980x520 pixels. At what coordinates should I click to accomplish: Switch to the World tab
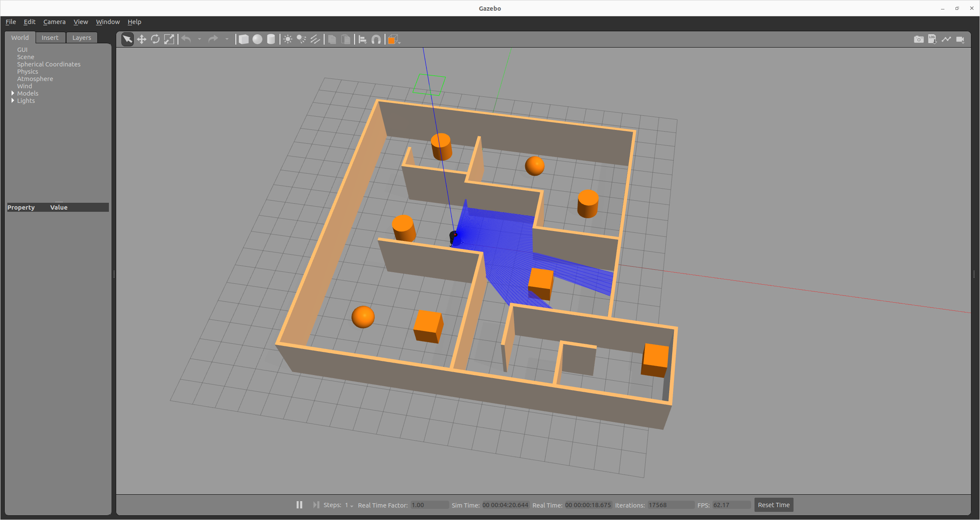20,38
